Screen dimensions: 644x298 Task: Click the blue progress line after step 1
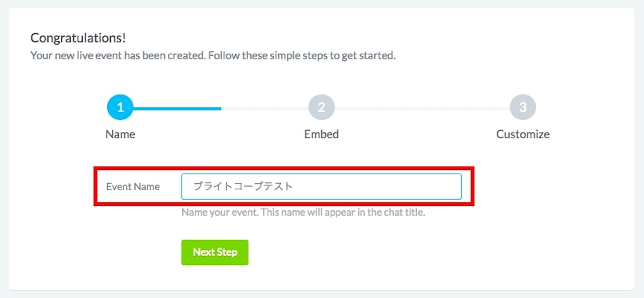pos(178,109)
